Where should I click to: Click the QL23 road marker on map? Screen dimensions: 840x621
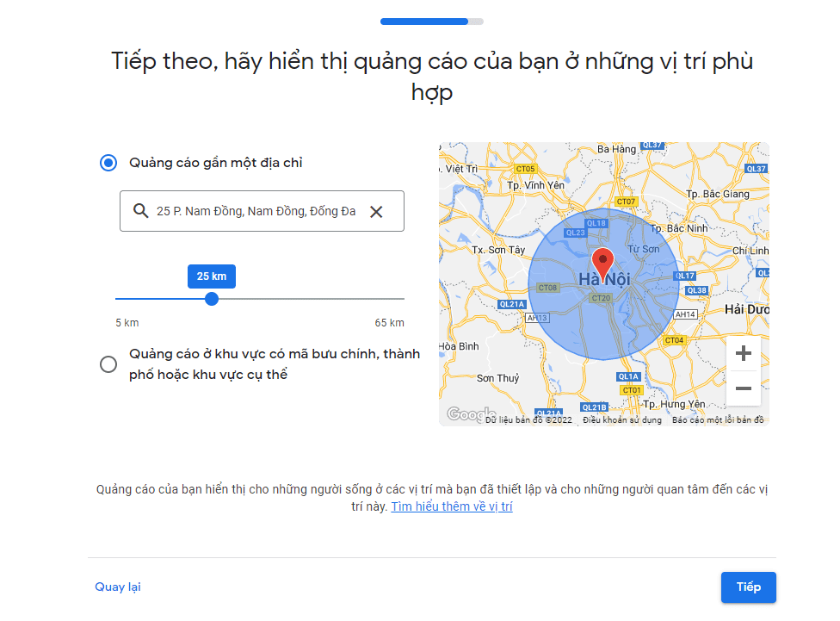click(x=576, y=233)
